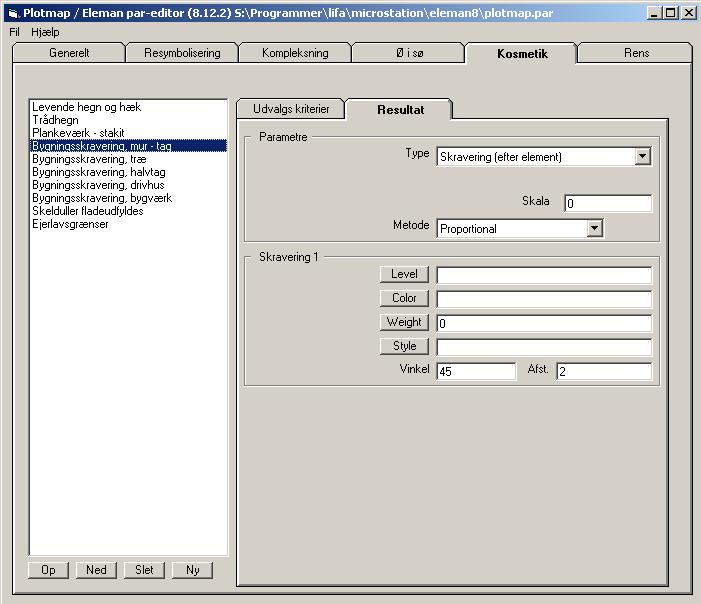Select the Resultat sub-tab
The image size is (701, 604).
tap(400, 110)
